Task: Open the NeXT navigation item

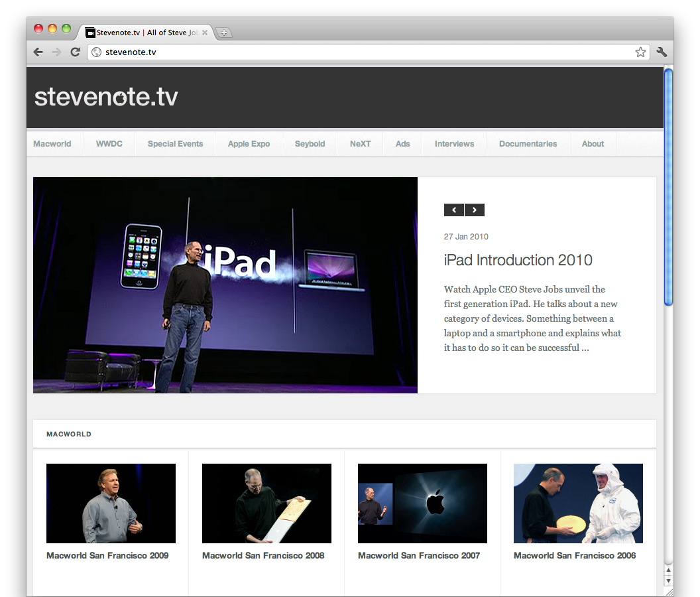Action: (360, 144)
